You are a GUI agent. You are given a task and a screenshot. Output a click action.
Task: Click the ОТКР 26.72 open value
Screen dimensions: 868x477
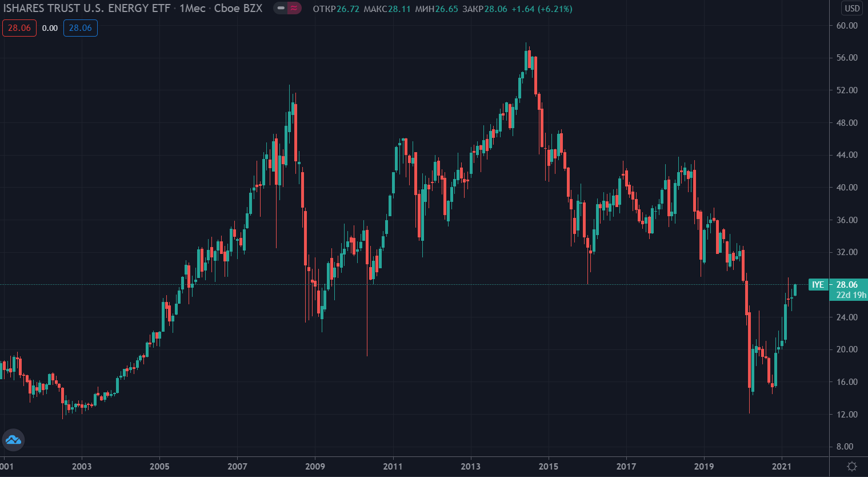336,9
